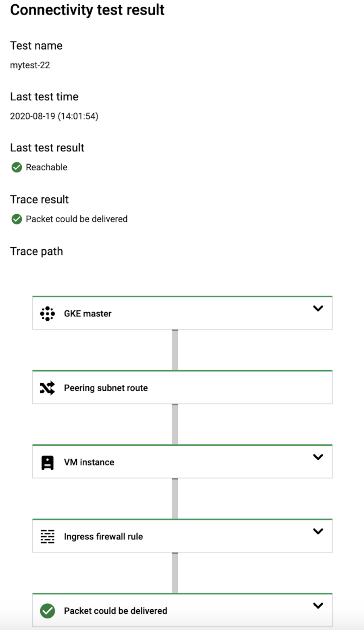Select the Peering subnet route icon
The image size is (364, 630).
point(47,388)
